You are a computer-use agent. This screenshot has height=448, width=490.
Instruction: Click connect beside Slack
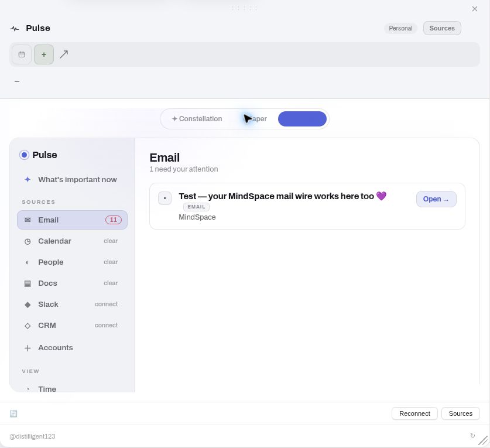point(106,304)
